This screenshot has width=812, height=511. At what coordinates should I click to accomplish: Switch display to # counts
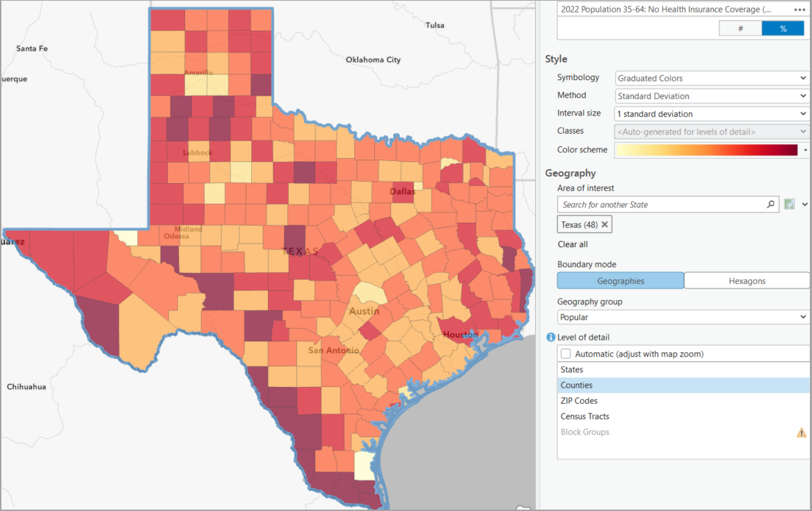pyautogui.click(x=740, y=28)
